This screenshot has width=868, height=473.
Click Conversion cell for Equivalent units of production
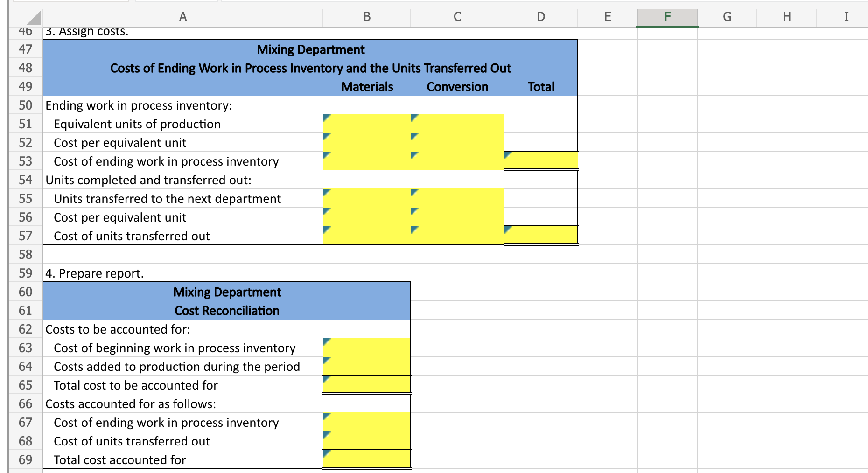click(x=457, y=124)
